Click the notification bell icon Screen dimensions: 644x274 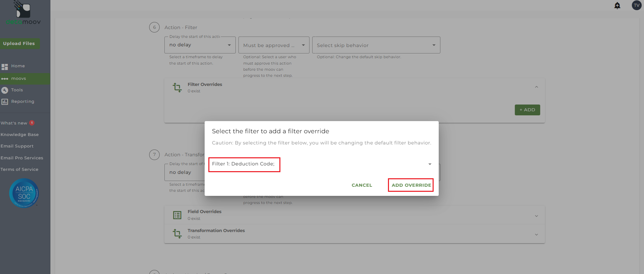pos(617,5)
